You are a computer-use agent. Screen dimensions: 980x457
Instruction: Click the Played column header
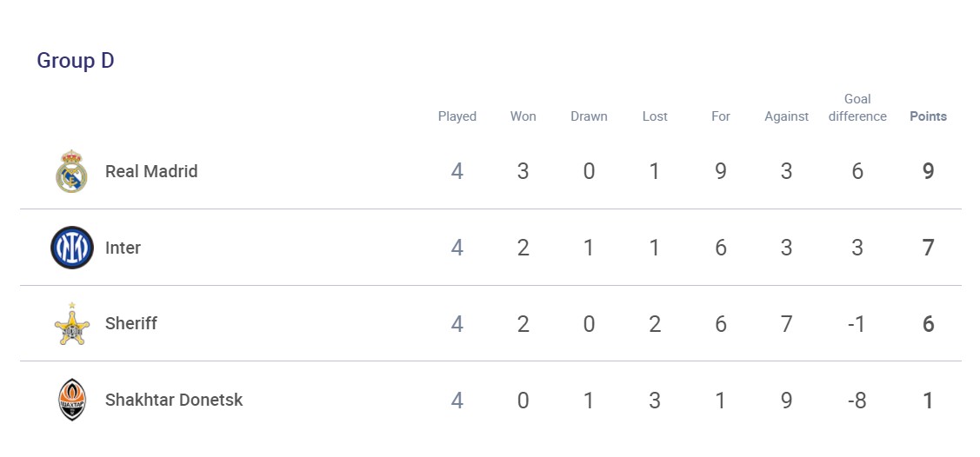457,116
